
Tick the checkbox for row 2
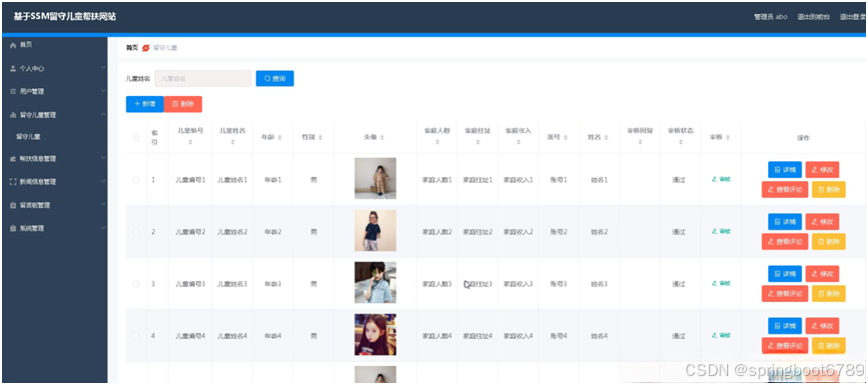tap(136, 232)
